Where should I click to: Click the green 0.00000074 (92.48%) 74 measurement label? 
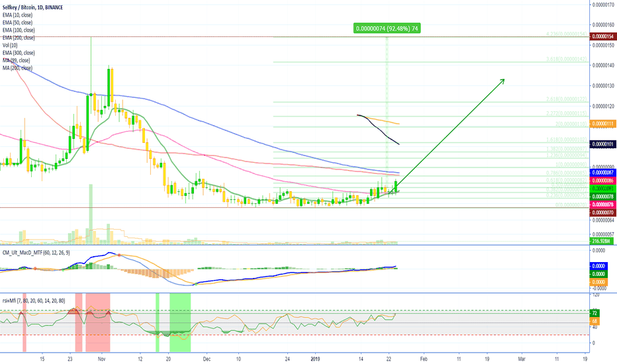(x=387, y=28)
